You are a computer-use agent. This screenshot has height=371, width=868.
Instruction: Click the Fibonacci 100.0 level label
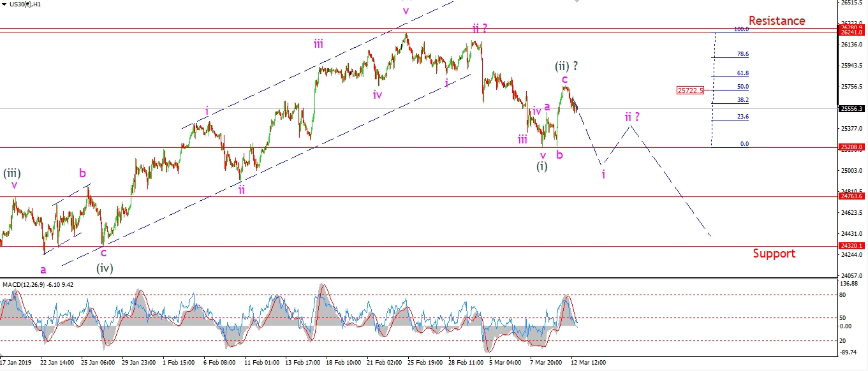pyautogui.click(x=741, y=29)
